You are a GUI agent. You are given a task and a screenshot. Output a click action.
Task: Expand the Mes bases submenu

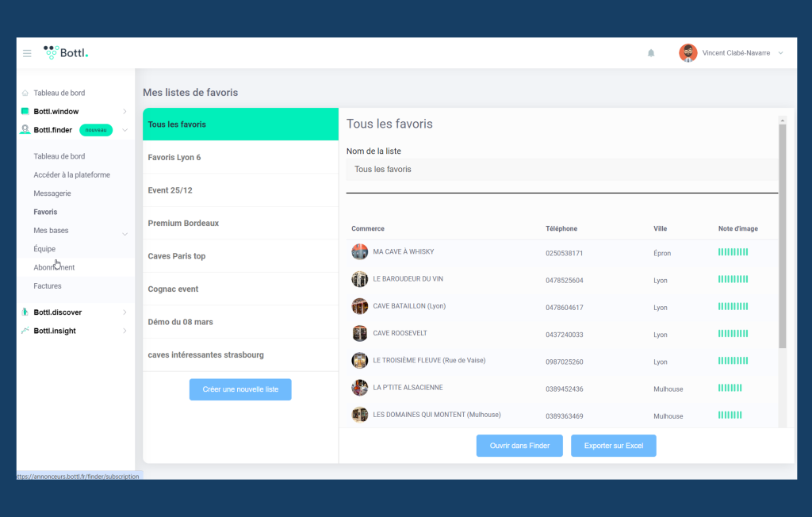coord(124,234)
